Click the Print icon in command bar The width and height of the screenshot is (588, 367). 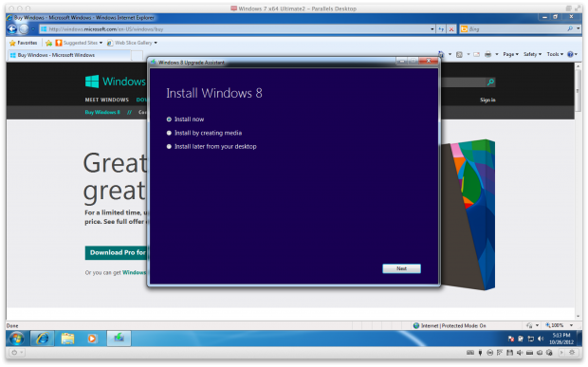tap(487, 54)
